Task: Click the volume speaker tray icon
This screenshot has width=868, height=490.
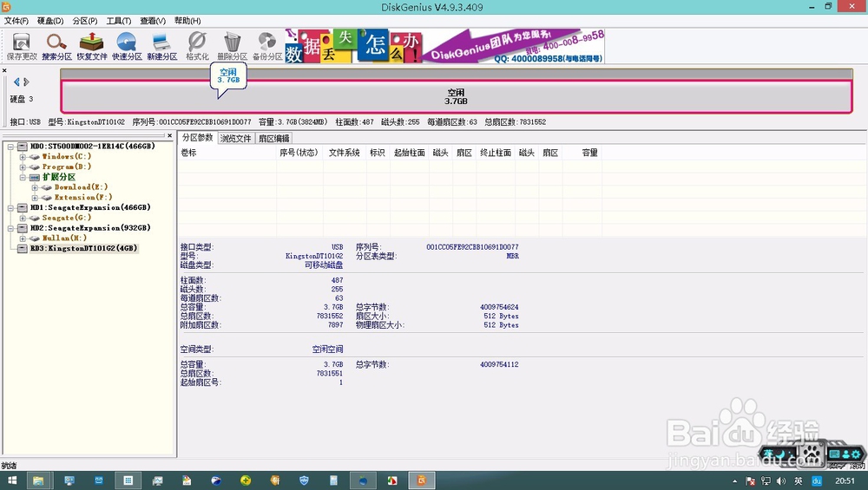Action: point(781,481)
